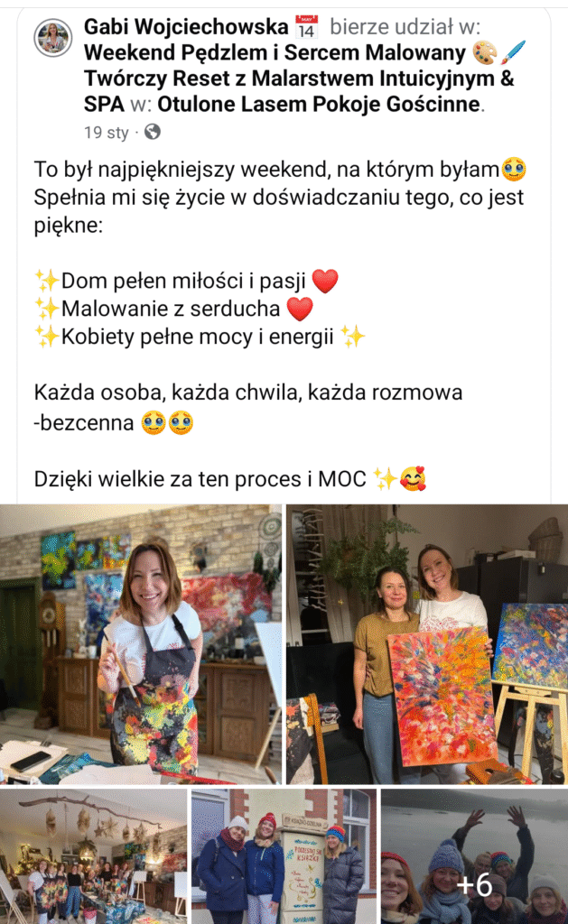Click the calendar event icon in the header
The image size is (568, 924).
coord(306,27)
